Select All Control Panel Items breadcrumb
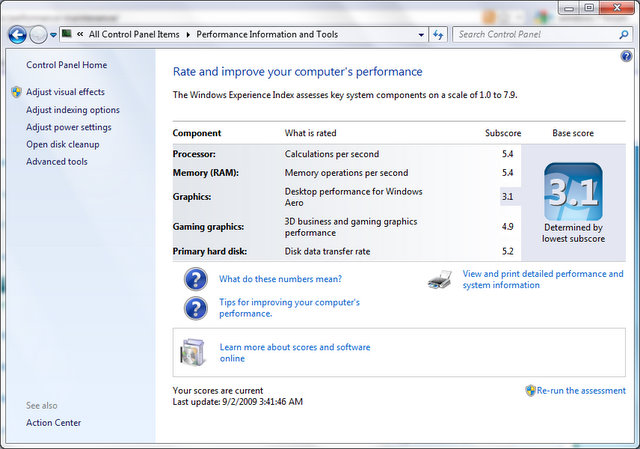This screenshot has width=640, height=449. 134,34
